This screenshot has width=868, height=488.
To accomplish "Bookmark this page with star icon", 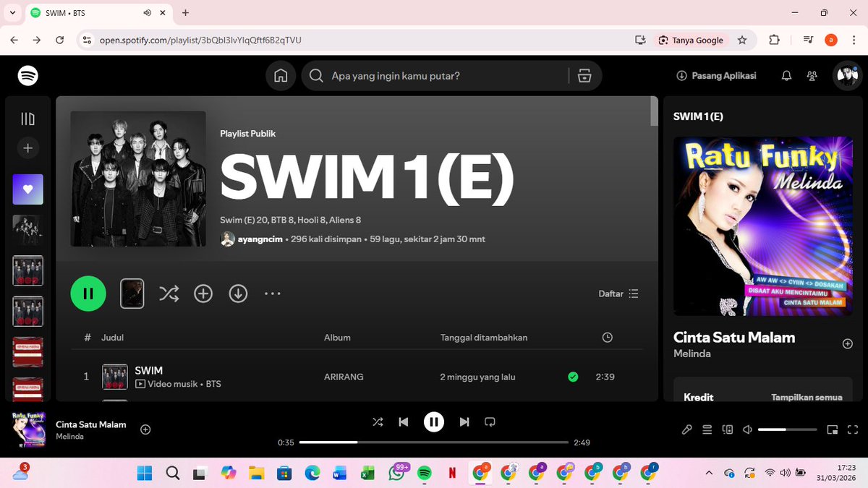I will [x=742, y=40].
